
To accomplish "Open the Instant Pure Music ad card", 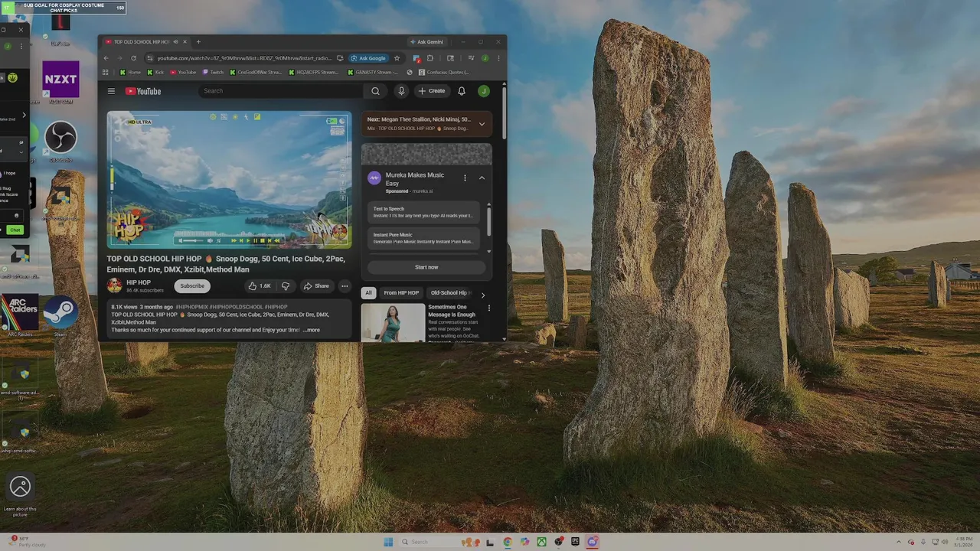I will coord(424,238).
